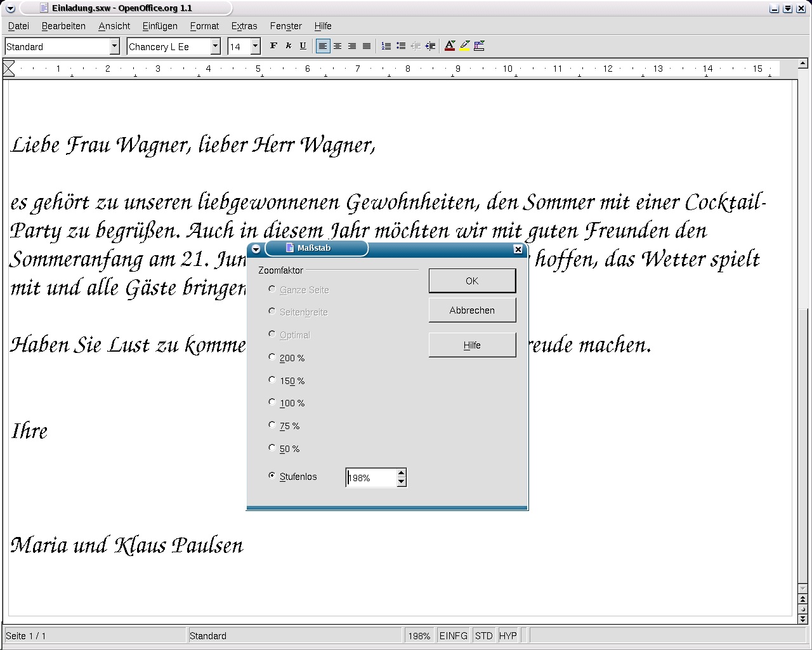Apply justified alignment to the text
The height and width of the screenshot is (650, 812).
click(367, 46)
